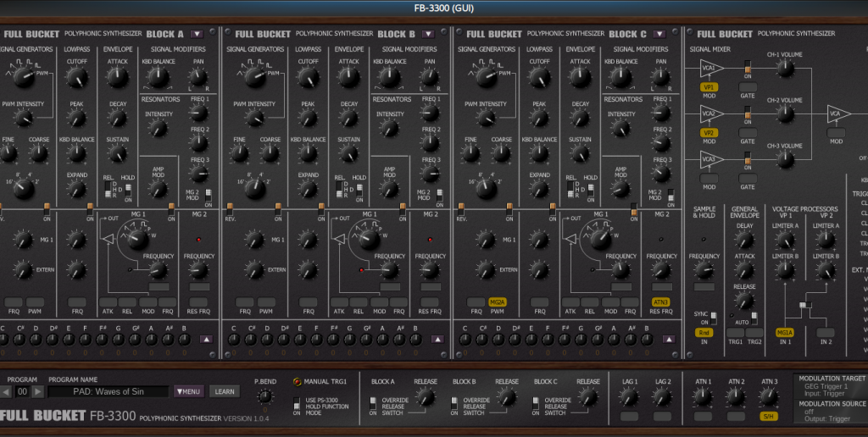This screenshot has width=868, height=437.
Task: Go to next program with right arrow
Action: coord(37,391)
